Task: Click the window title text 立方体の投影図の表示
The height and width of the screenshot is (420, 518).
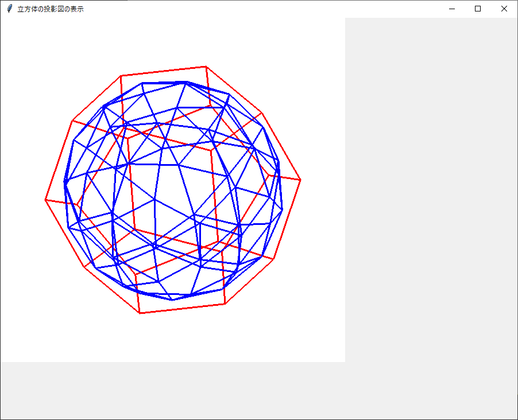Action: click(x=51, y=9)
